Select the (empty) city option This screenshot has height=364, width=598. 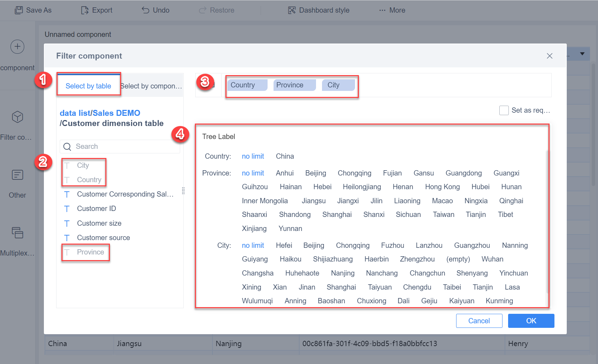coord(458,259)
